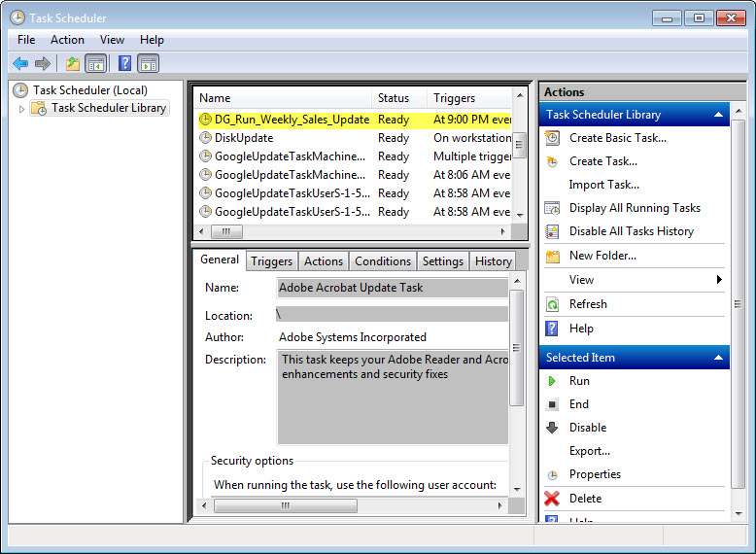Click the blue Help toolbar icon

pyautogui.click(x=125, y=63)
